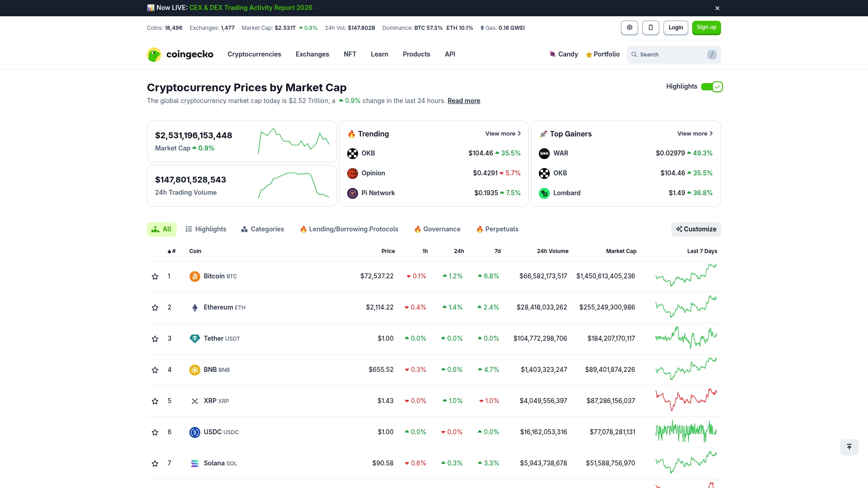Open the settings gear in the top bar
The image size is (868, 488).
[x=629, y=28]
